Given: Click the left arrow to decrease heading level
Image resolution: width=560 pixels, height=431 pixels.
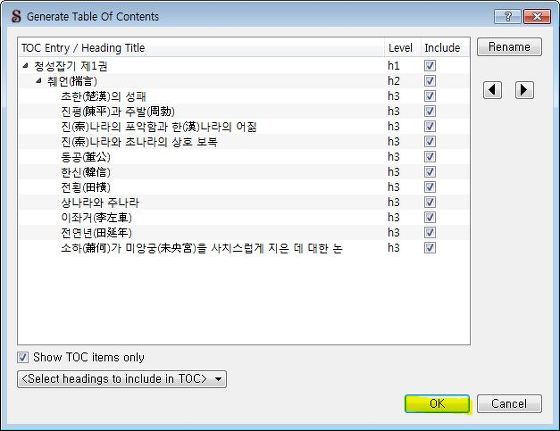Looking at the screenshot, I should coord(492,90).
